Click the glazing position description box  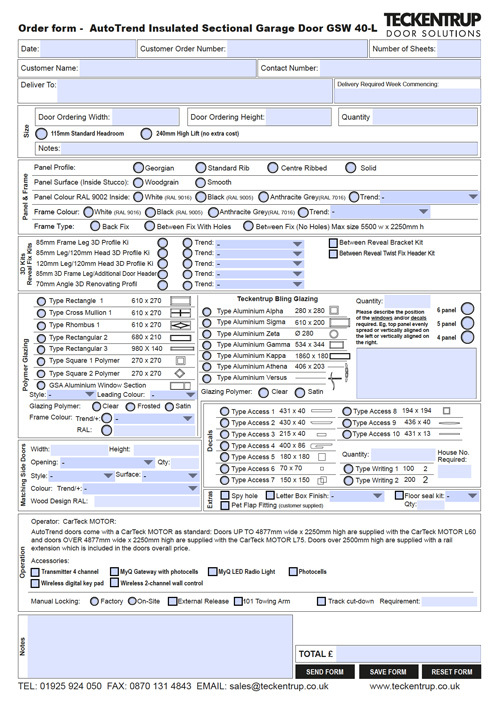click(x=416, y=373)
